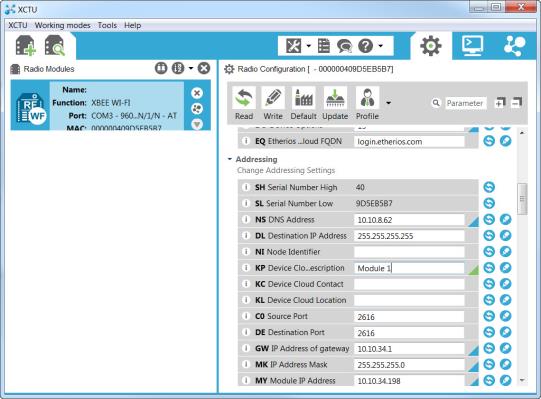
Task: Update radio firmware button
Action: [335, 104]
